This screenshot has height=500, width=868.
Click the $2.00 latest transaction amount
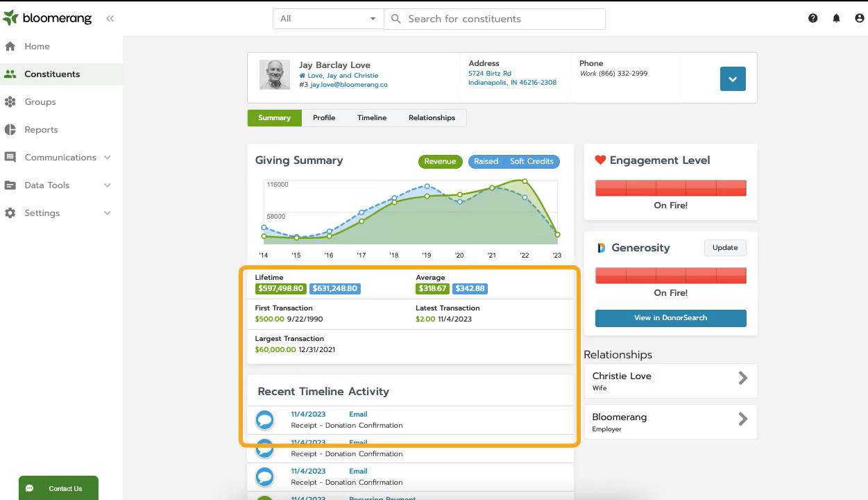425,319
